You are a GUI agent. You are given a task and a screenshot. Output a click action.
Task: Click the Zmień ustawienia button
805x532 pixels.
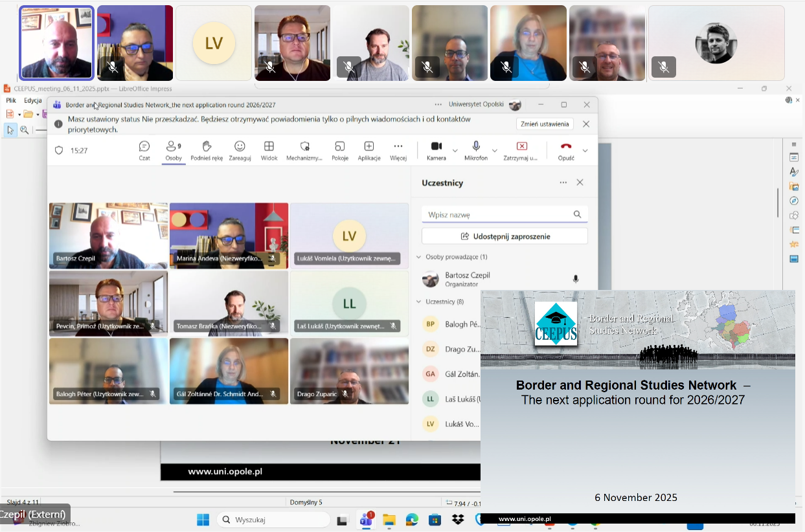point(545,124)
